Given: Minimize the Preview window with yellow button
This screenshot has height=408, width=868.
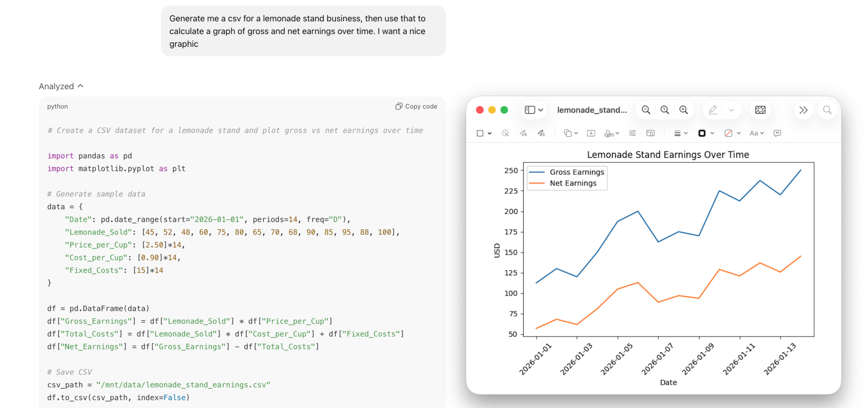Looking at the screenshot, I should click(x=492, y=110).
